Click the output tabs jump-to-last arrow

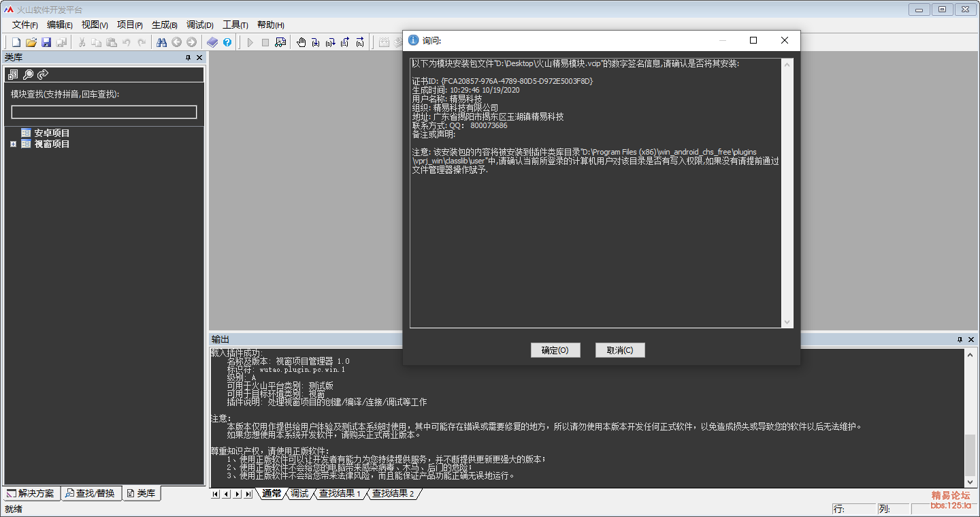point(248,494)
